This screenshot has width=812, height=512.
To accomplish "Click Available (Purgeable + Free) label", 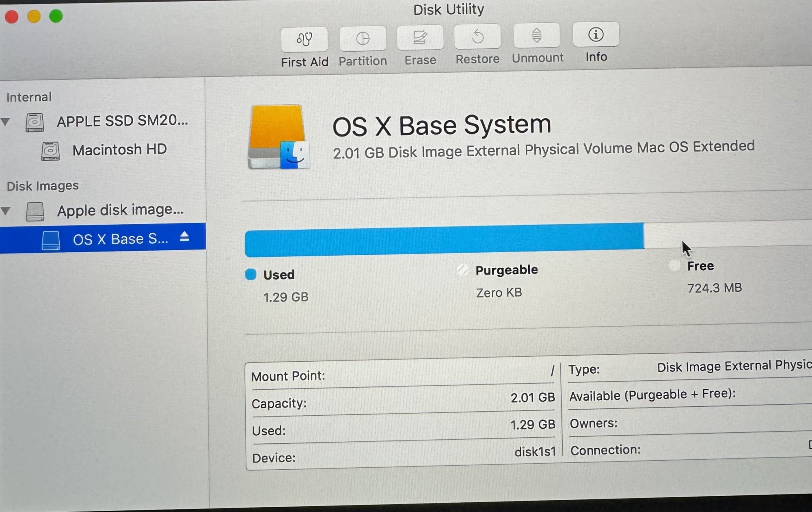I will 652,395.
